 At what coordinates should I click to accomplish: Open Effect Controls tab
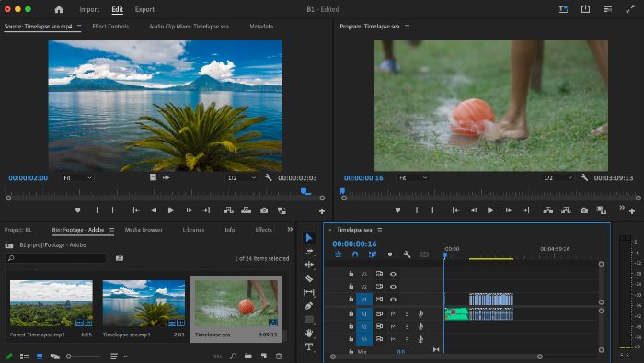(110, 27)
